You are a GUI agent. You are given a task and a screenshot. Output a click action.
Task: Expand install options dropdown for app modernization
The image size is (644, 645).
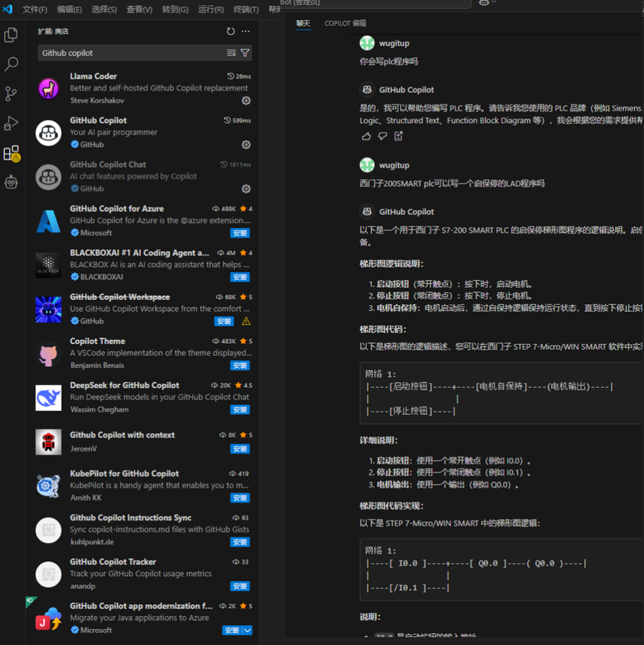(247, 630)
